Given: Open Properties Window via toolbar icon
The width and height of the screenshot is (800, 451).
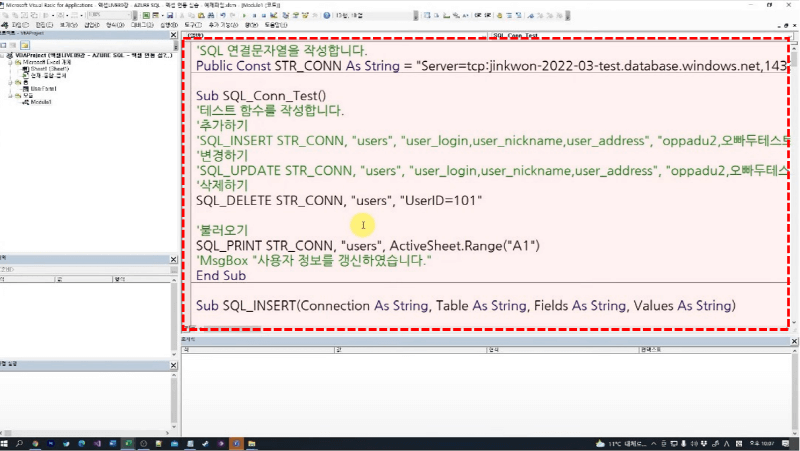Looking at the screenshot, I should (x=295, y=15).
